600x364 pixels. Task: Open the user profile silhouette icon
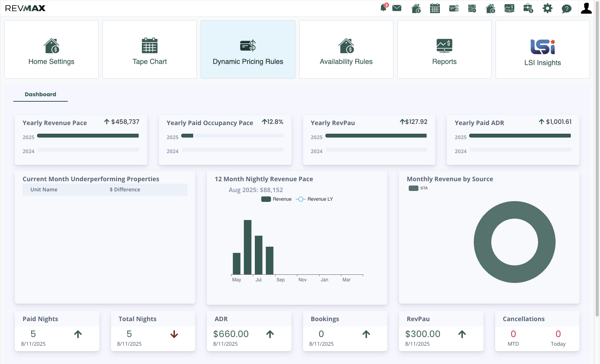pyautogui.click(x=586, y=8)
